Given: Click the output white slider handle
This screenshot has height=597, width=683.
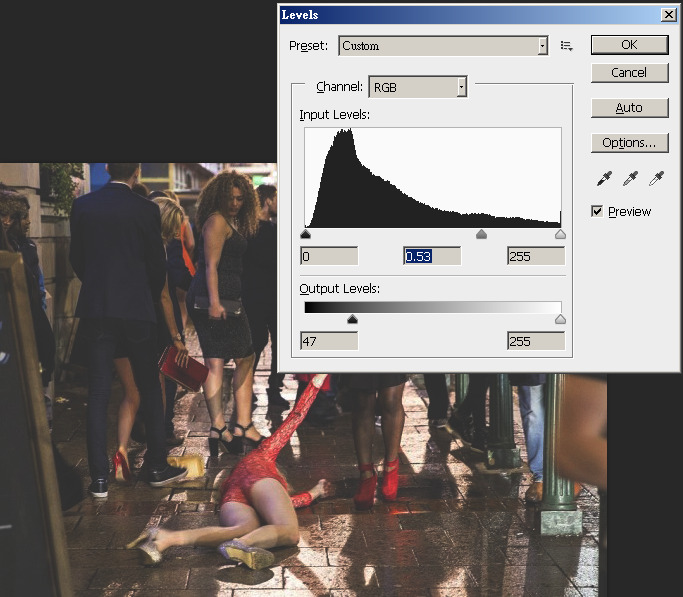Looking at the screenshot, I should tap(561, 320).
